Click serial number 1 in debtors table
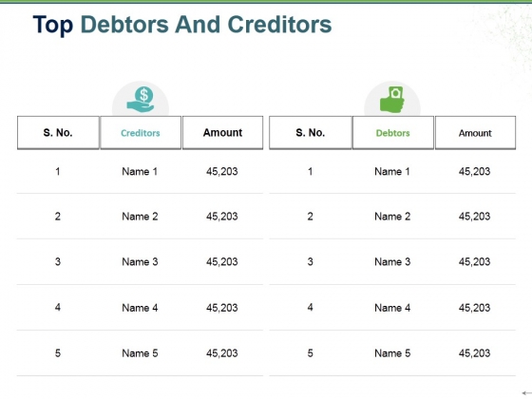 [x=310, y=171]
